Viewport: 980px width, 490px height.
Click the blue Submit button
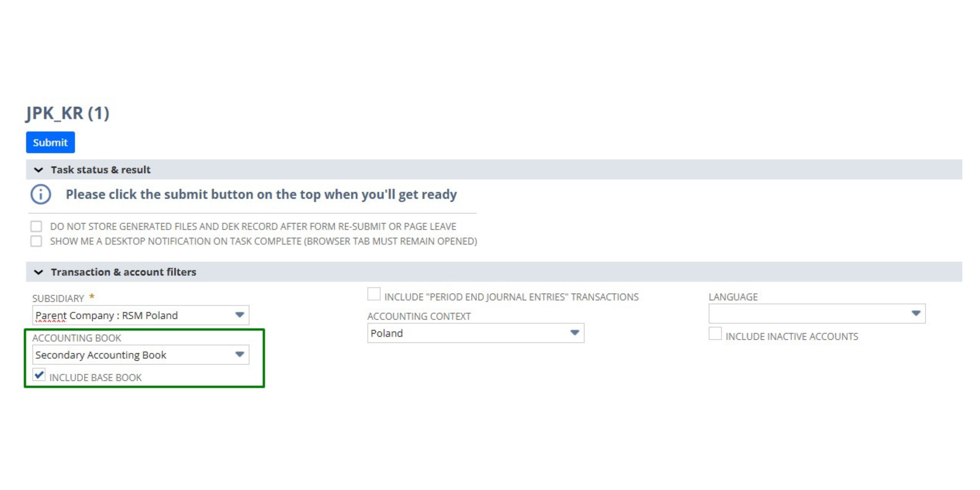click(50, 142)
